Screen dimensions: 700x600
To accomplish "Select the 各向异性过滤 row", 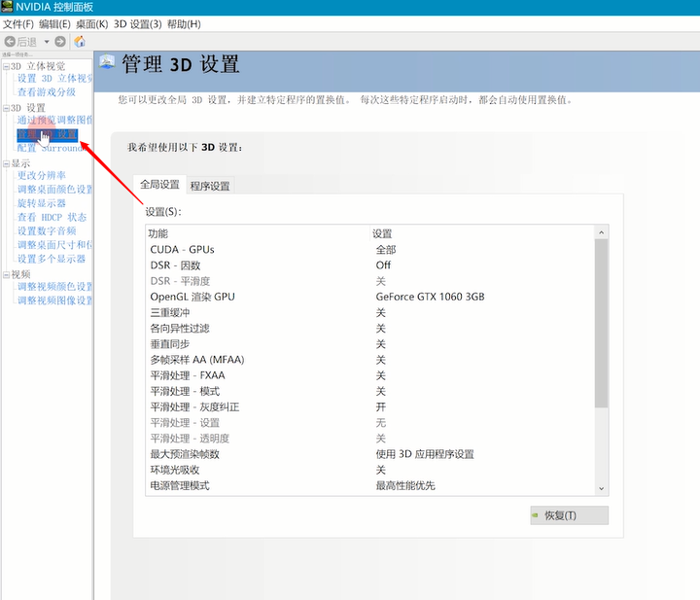I will click(370, 328).
